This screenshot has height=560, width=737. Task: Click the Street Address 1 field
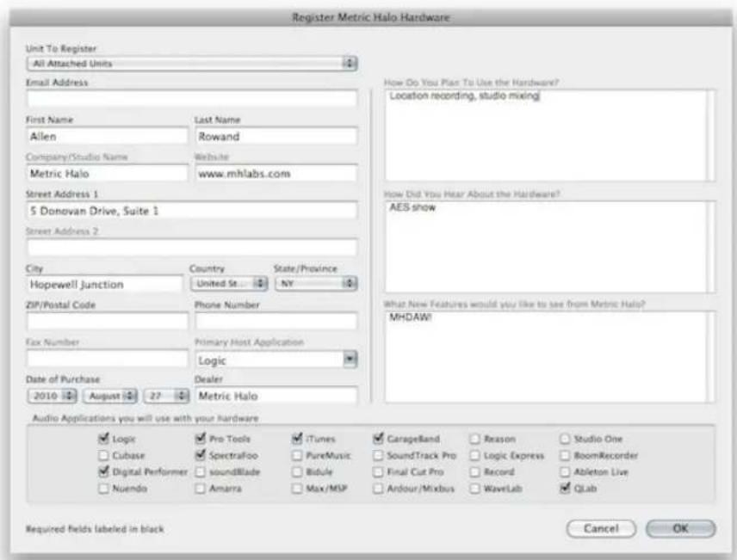click(x=192, y=211)
